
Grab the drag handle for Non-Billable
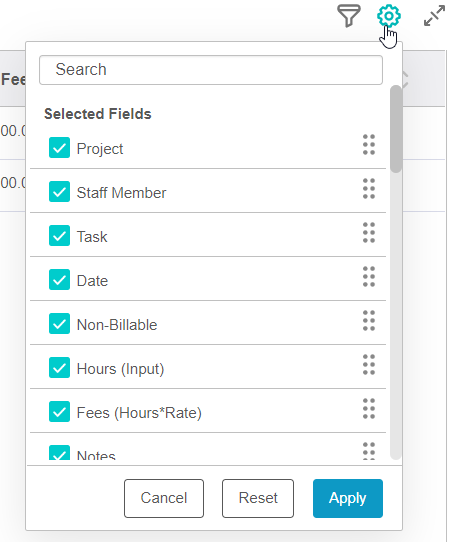(369, 320)
